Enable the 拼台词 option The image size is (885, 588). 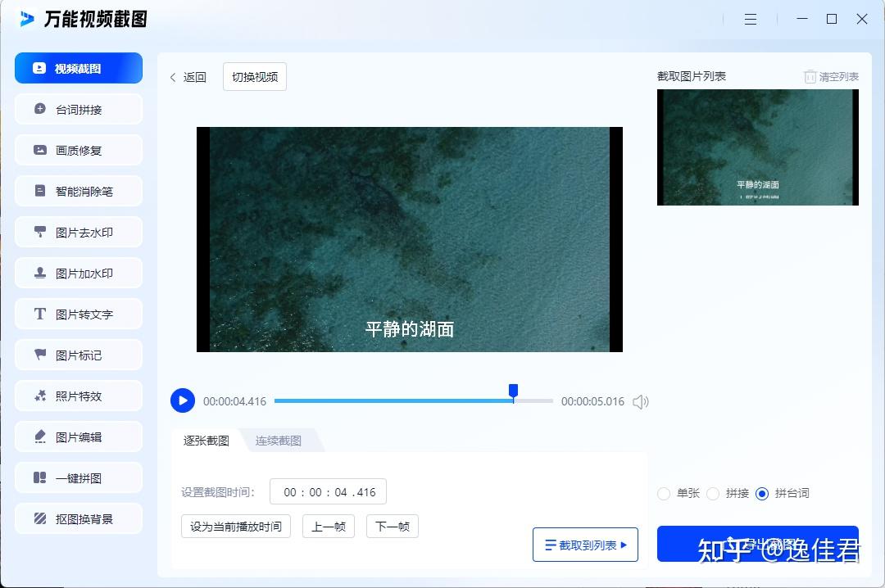pos(763,494)
